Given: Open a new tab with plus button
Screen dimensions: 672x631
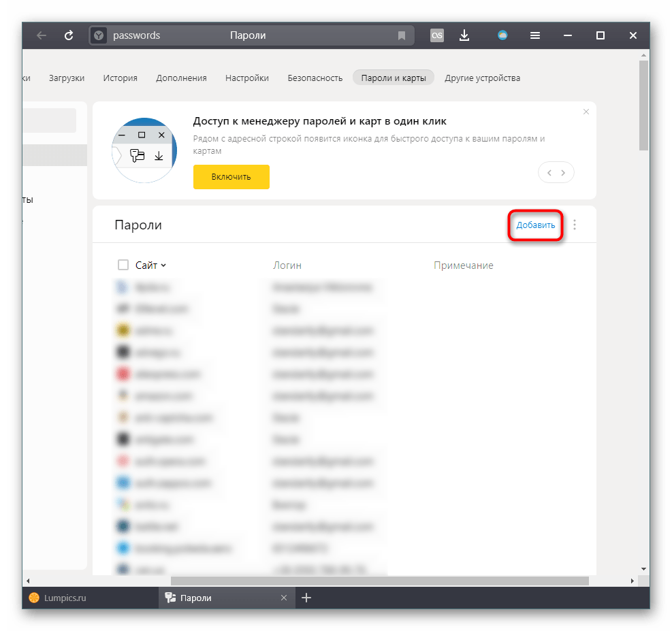Looking at the screenshot, I should (x=306, y=598).
